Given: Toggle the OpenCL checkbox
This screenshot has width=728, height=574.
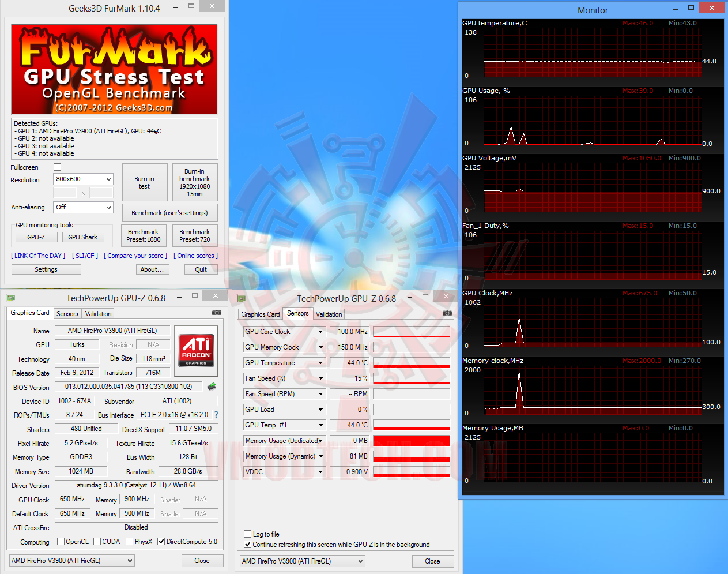Looking at the screenshot, I should coord(61,542).
